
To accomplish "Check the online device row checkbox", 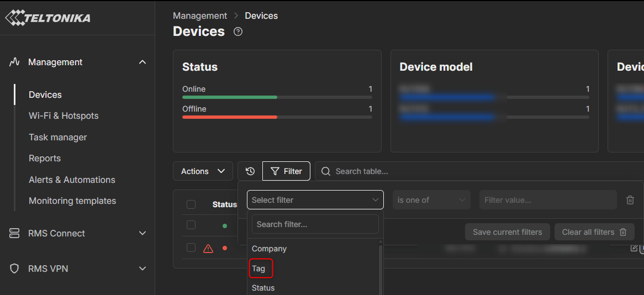I will [x=191, y=225].
